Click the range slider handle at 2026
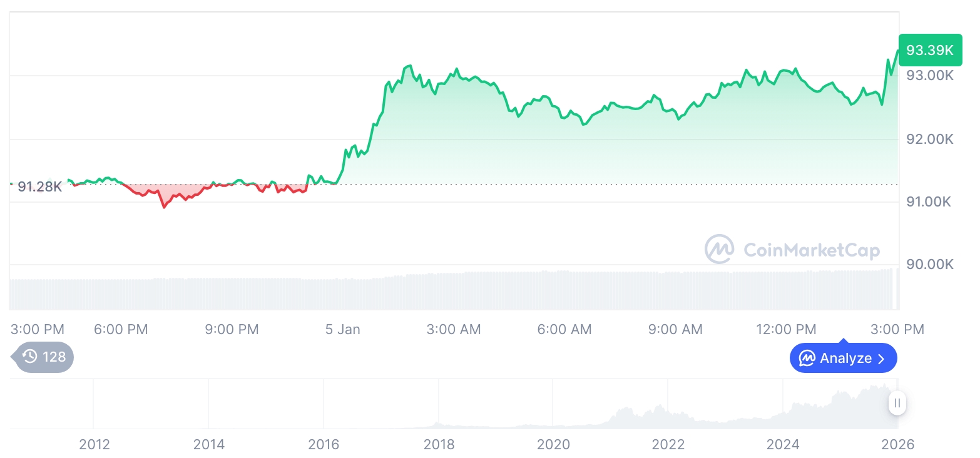Viewport: 980px width, 458px height. 897,403
